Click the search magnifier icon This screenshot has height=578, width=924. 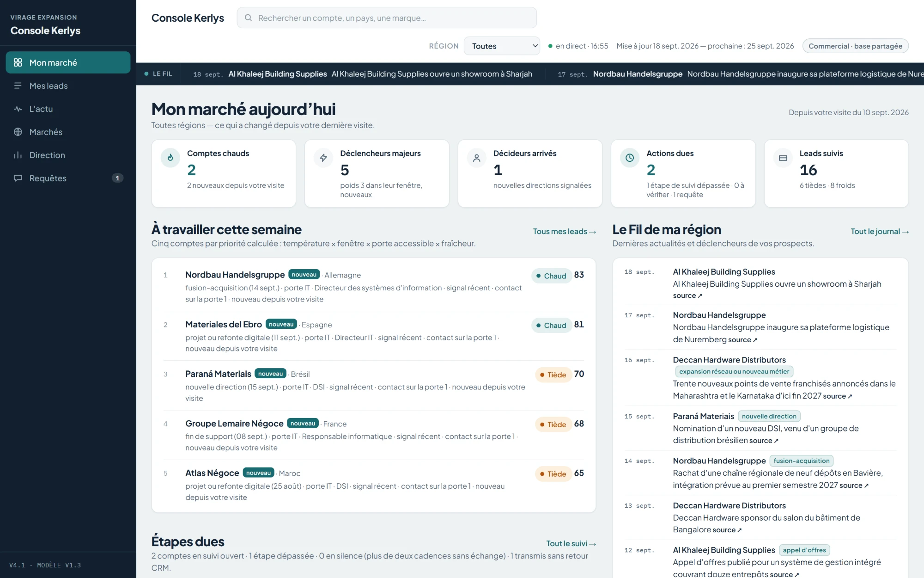point(248,18)
